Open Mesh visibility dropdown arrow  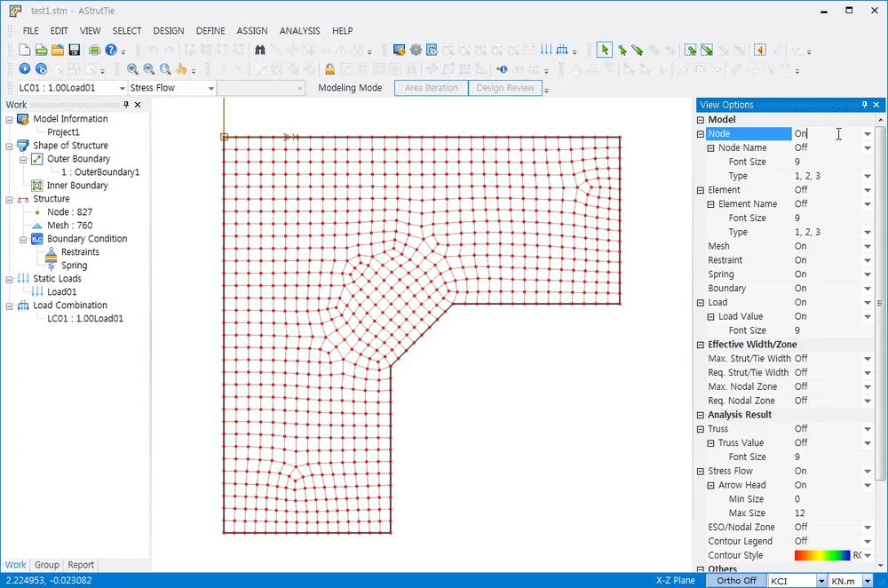867,246
